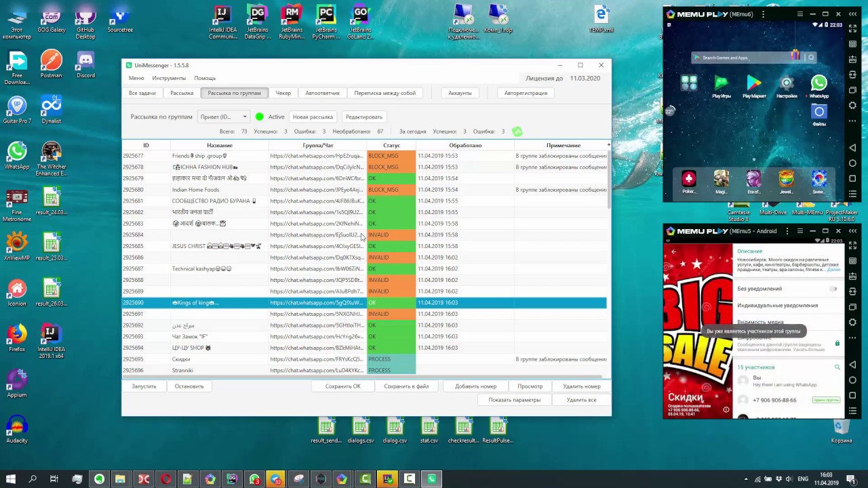
Task: Click the Новая рассылка button
Action: click(x=313, y=117)
